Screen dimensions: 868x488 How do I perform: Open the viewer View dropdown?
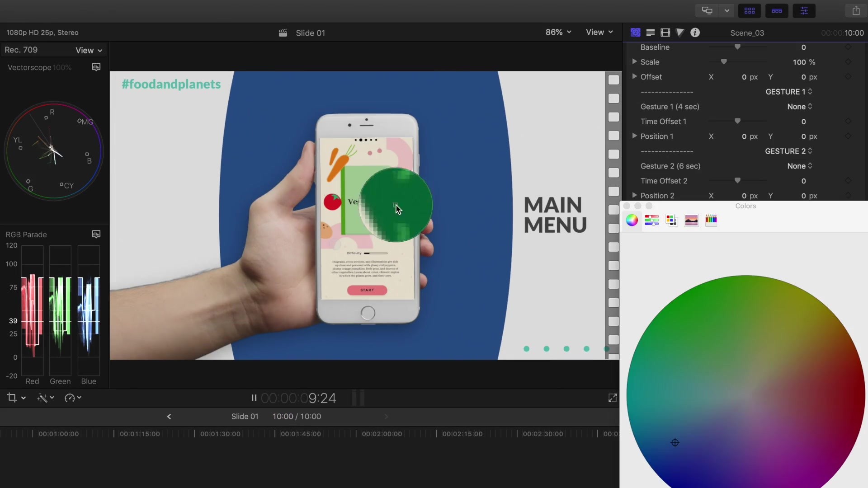point(599,32)
